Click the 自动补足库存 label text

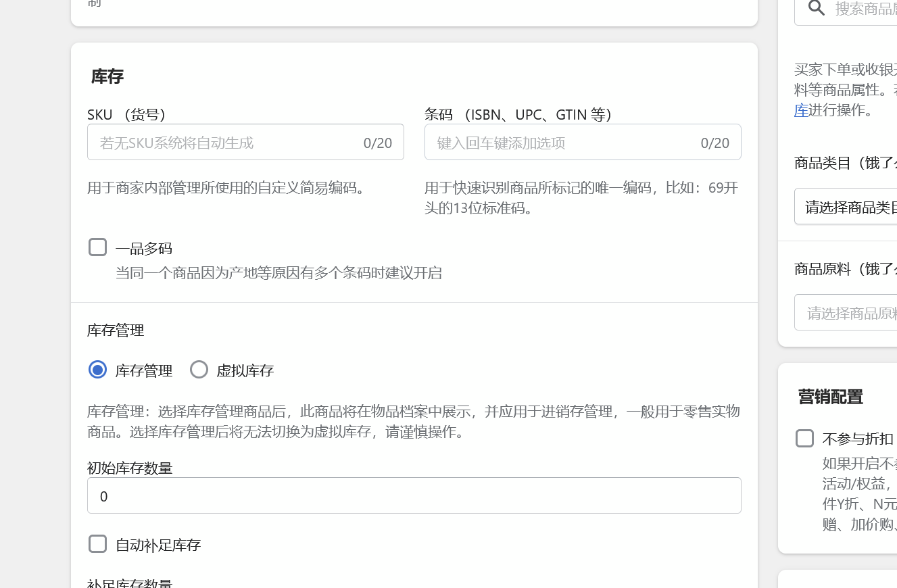click(158, 545)
